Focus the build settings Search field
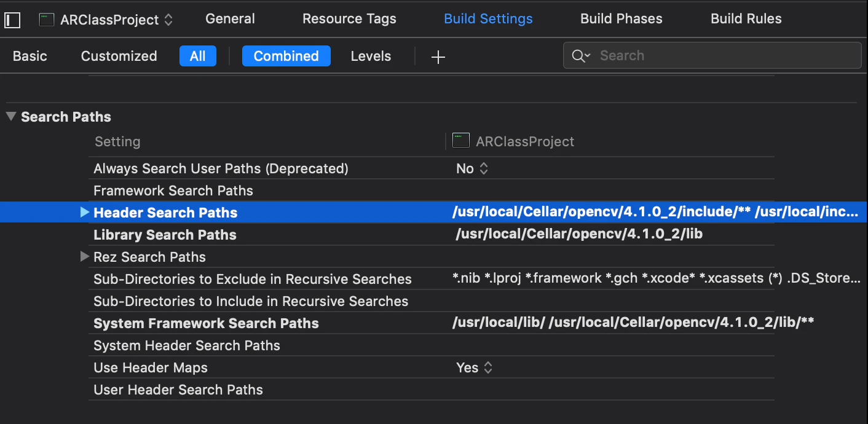Viewport: 868px width, 424px height. coord(712,56)
